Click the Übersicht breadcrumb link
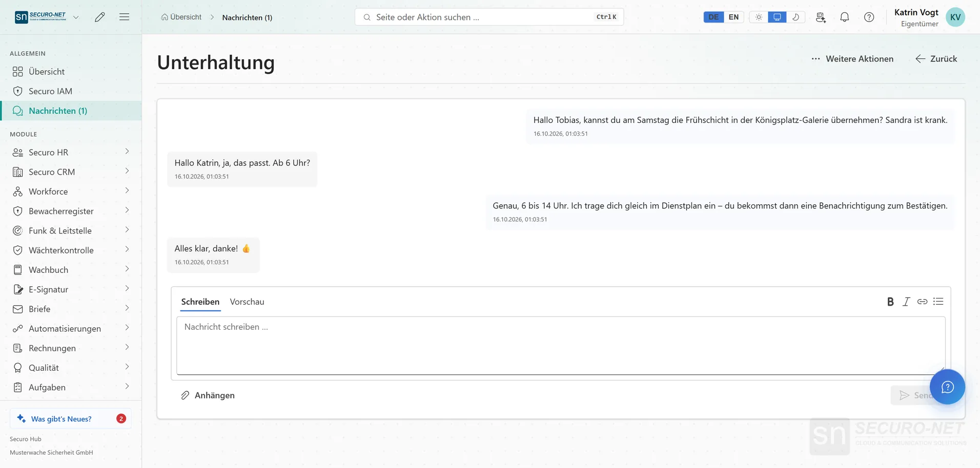980x468 pixels. tap(181, 17)
